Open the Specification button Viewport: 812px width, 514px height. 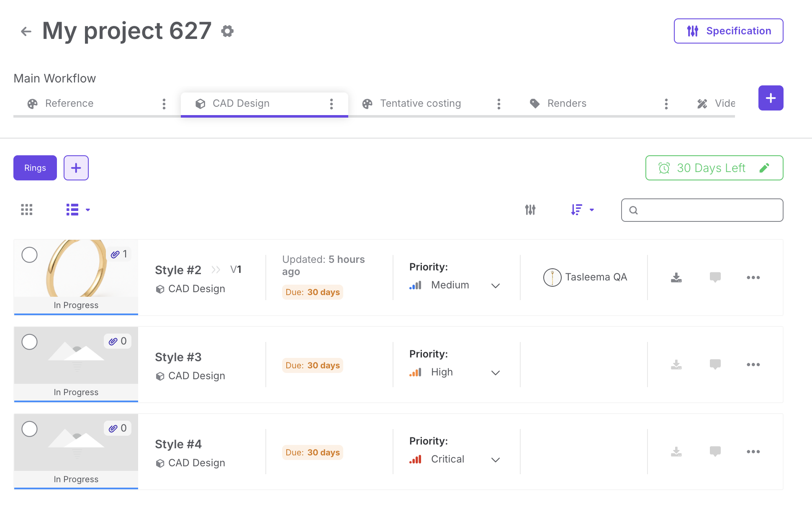pos(728,31)
